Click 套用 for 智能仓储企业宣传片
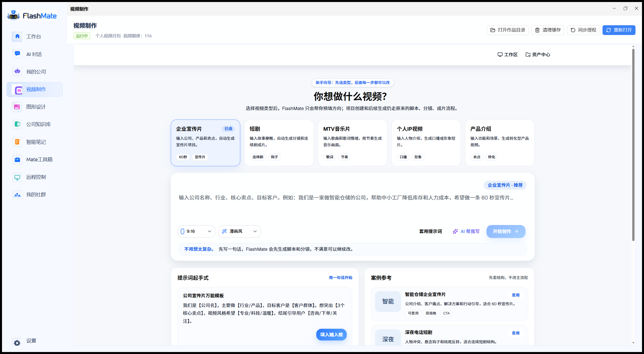Image resolution: width=644 pixels, height=354 pixels. [x=515, y=295]
